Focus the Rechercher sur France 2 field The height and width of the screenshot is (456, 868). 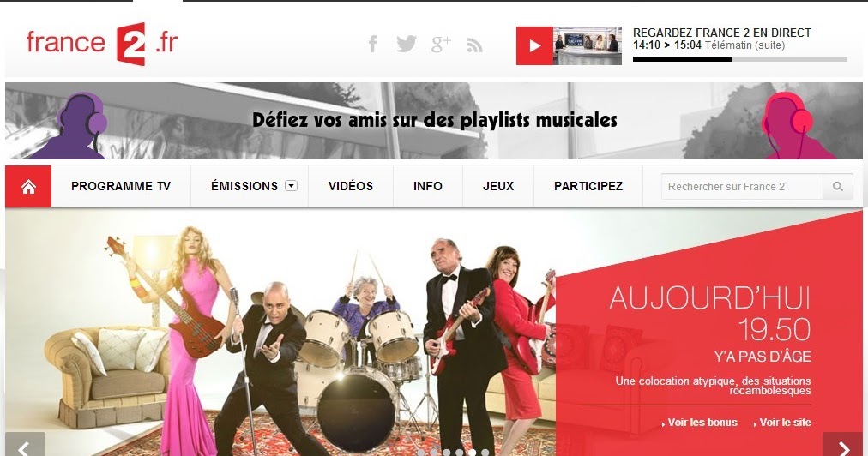[742, 187]
